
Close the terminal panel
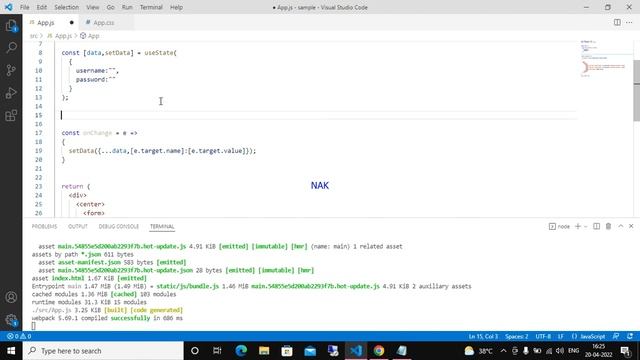point(631,226)
